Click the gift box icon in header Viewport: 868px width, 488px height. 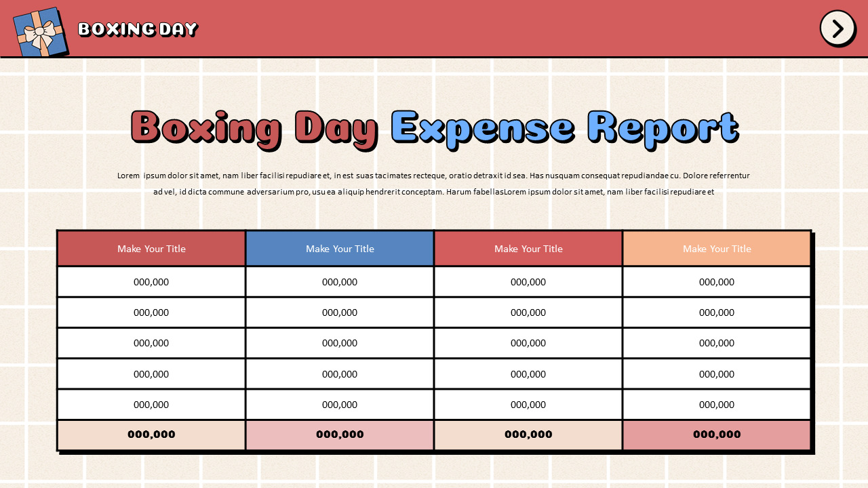point(39,30)
